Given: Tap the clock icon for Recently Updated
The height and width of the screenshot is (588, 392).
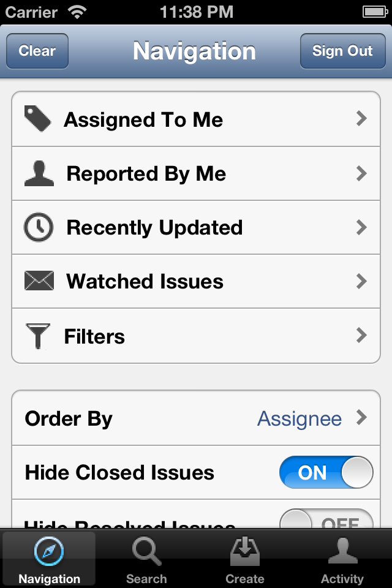Looking at the screenshot, I should tap(38, 227).
